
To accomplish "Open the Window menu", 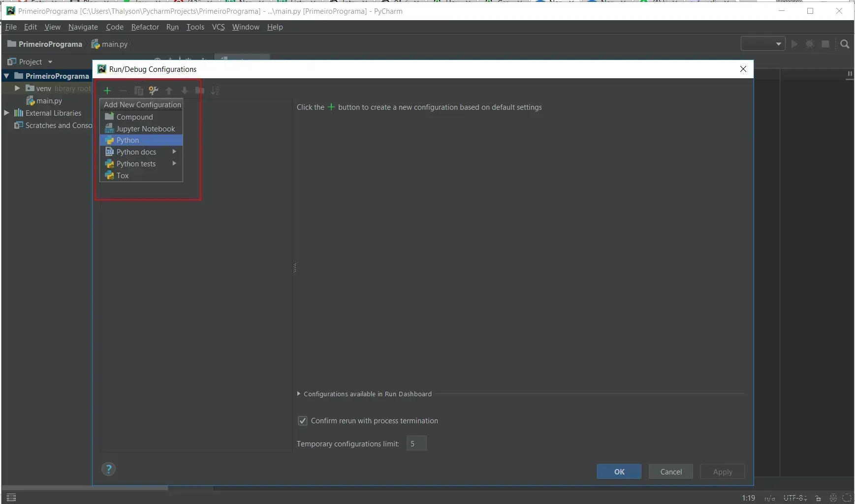I will click(246, 27).
